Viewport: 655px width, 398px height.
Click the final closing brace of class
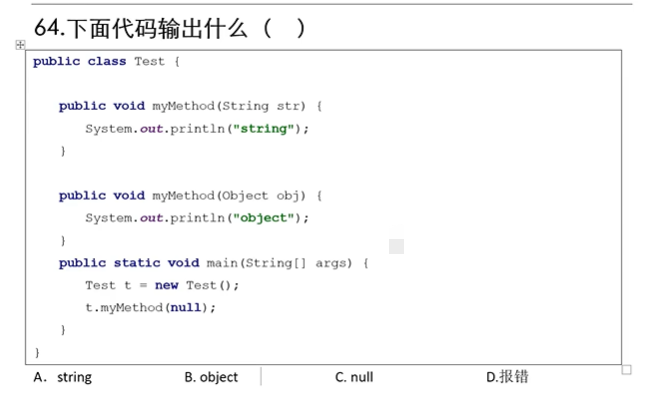coord(37,352)
